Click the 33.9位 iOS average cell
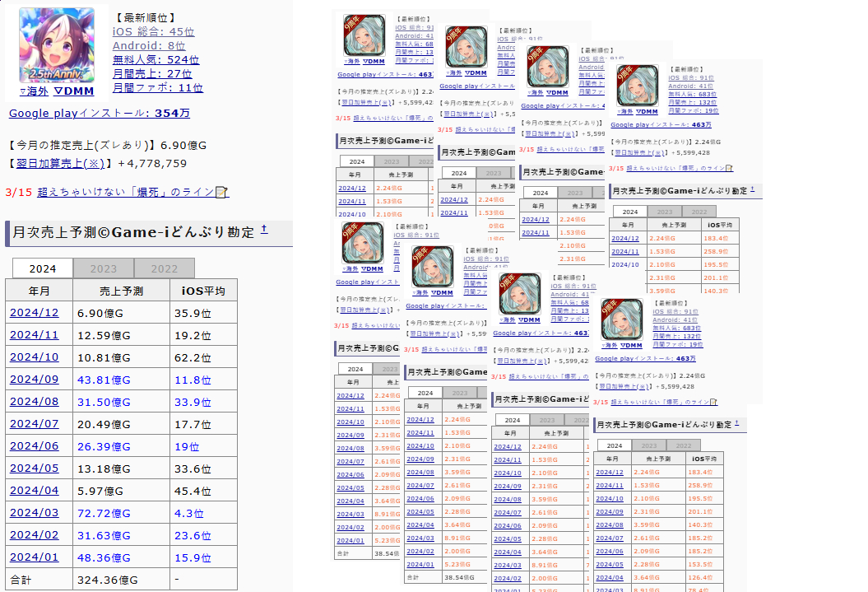Viewport: 868px width, 592px height. (x=204, y=402)
